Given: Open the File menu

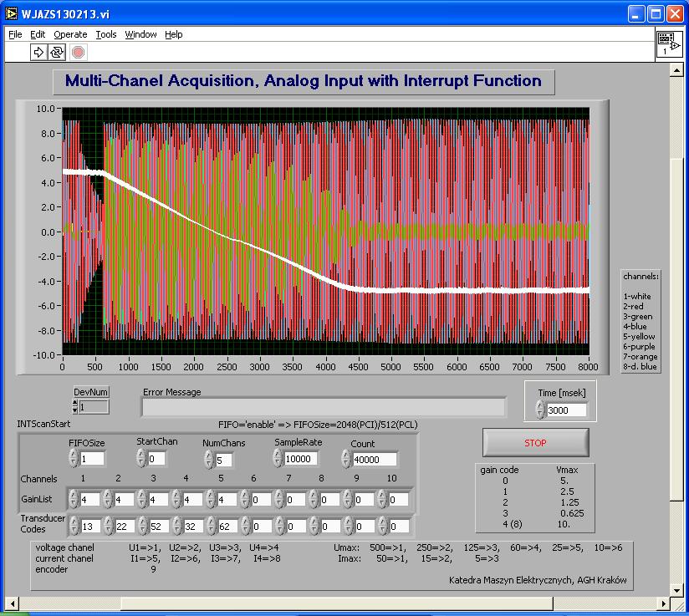Looking at the screenshot, I should coord(15,34).
